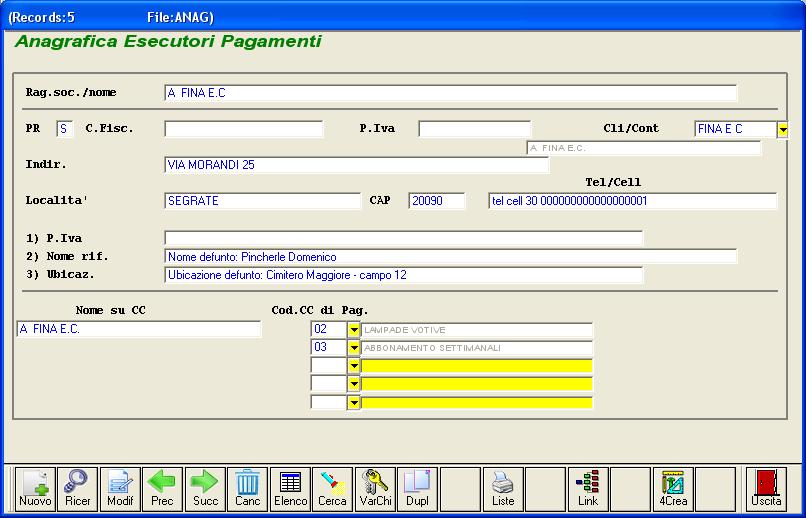Viewport: 806px width, 518px height.
Task: Click the third empty payment code field
Action: point(329,366)
